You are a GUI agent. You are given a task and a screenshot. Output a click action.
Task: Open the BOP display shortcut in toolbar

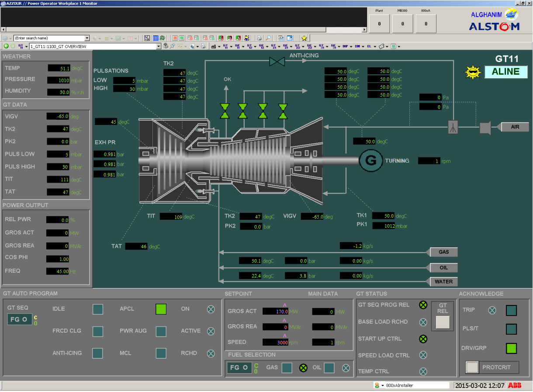345,46
